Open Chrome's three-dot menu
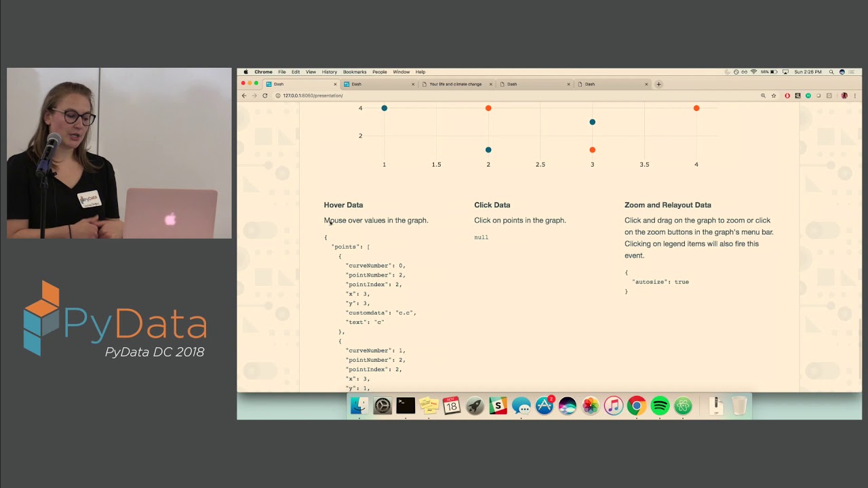Image resolution: width=868 pixels, height=488 pixels. point(855,96)
